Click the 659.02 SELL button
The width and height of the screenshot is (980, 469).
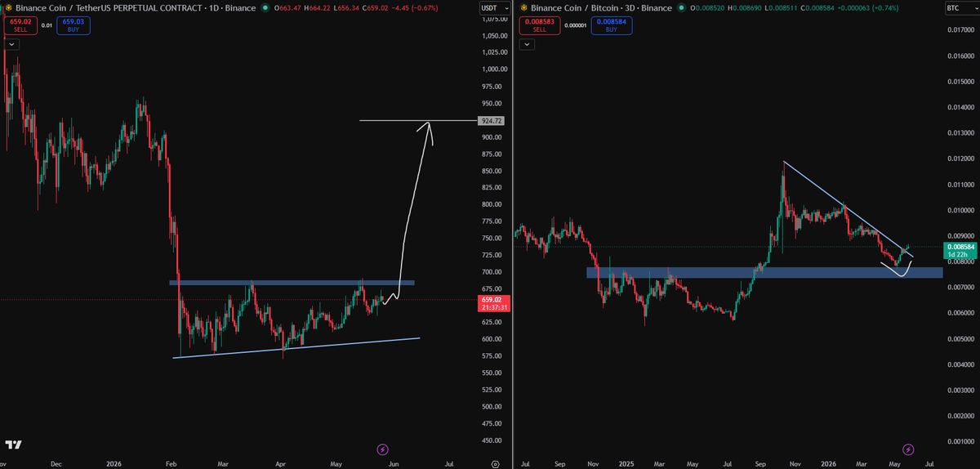20,25
